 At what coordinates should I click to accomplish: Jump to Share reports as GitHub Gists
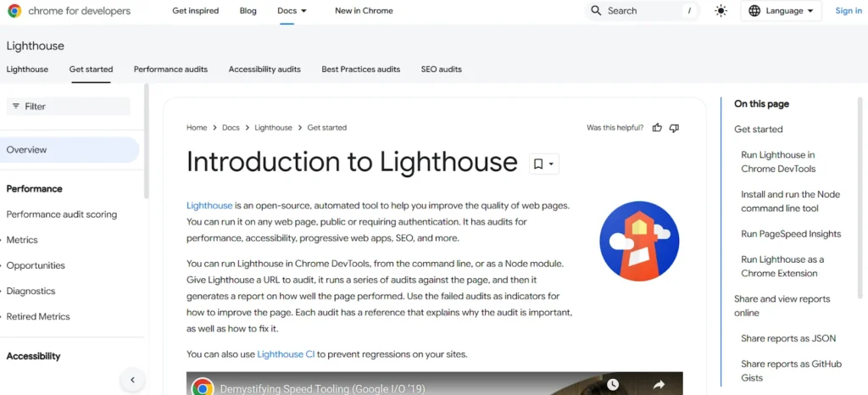click(791, 371)
